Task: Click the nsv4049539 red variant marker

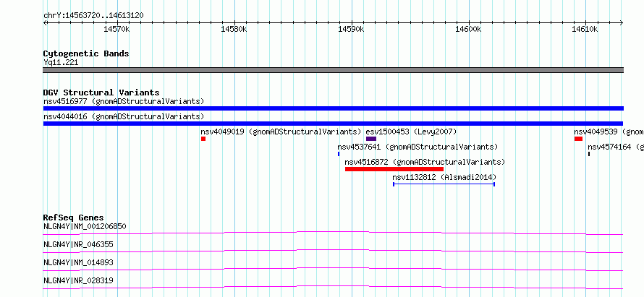Action: pyautogui.click(x=578, y=139)
